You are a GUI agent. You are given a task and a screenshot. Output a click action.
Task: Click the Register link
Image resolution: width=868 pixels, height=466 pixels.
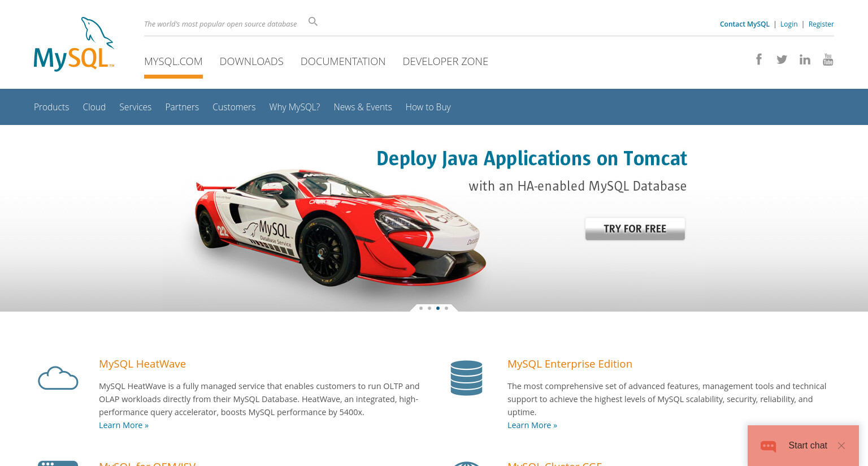click(x=821, y=24)
